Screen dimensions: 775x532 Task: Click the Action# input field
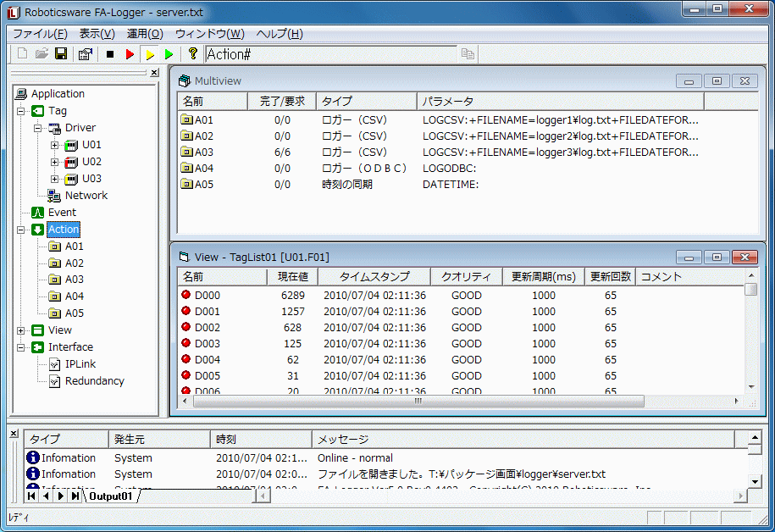tap(331, 54)
